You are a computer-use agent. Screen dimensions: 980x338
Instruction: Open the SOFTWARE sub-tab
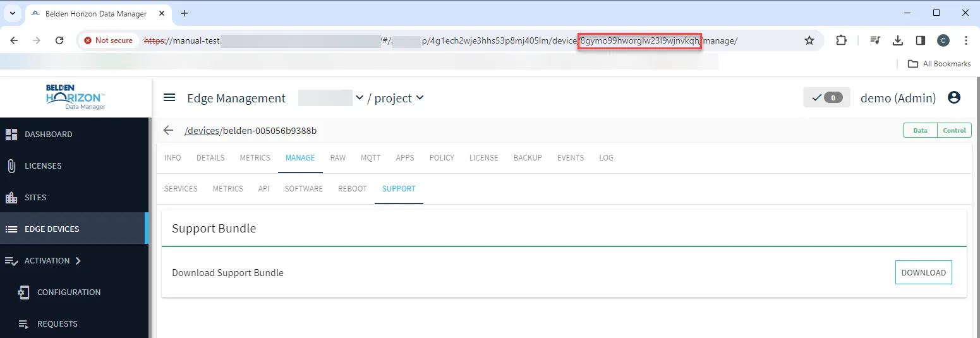[x=304, y=189]
